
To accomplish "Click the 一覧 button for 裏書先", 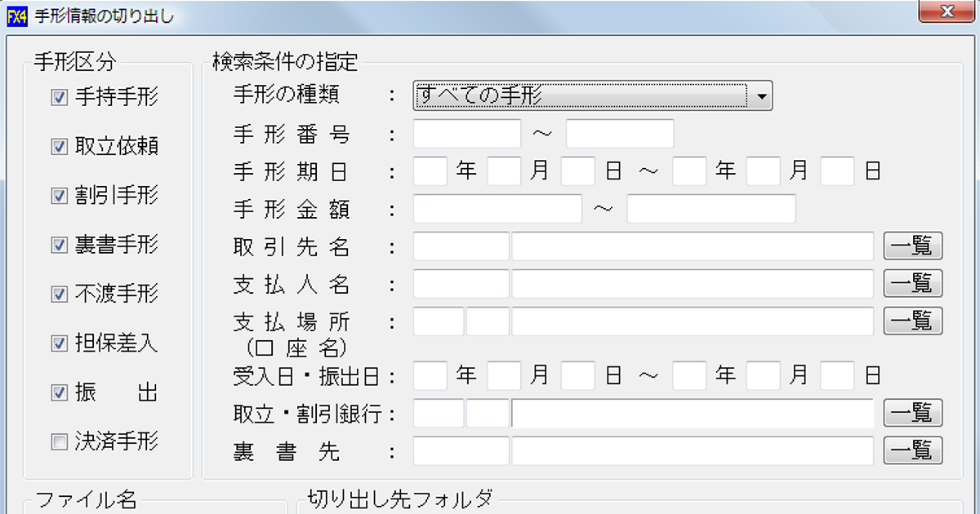I will pyautogui.click(x=912, y=450).
